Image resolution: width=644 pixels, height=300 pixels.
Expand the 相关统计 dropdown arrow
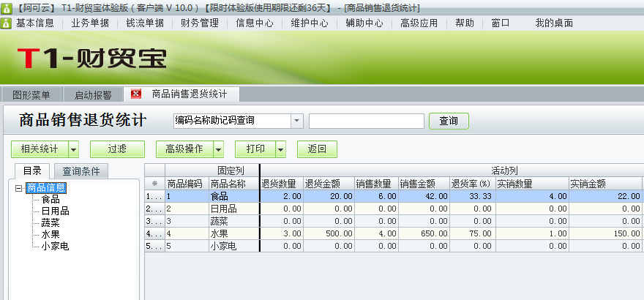73,149
